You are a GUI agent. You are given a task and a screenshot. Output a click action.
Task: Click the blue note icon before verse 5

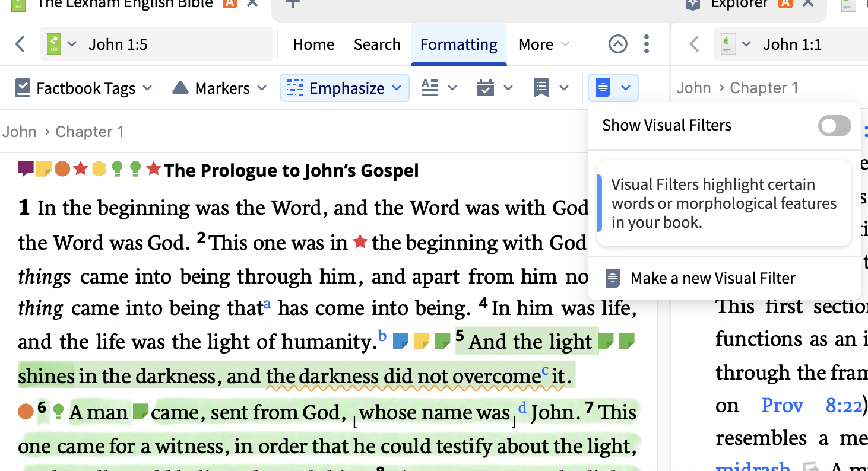click(401, 341)
